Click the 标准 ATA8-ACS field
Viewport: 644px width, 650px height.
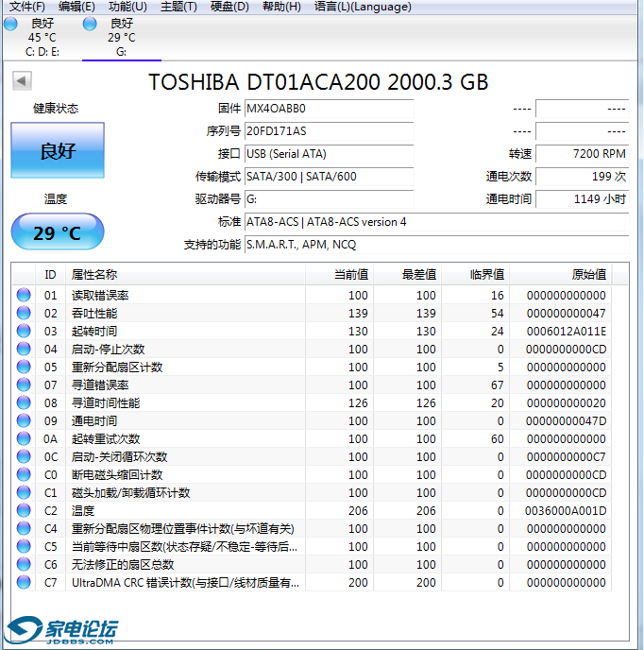tap(437, 222)
